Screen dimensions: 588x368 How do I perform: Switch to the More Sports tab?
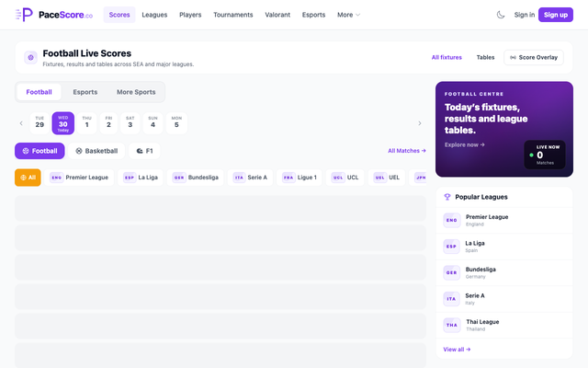click(x=136, y=92)
